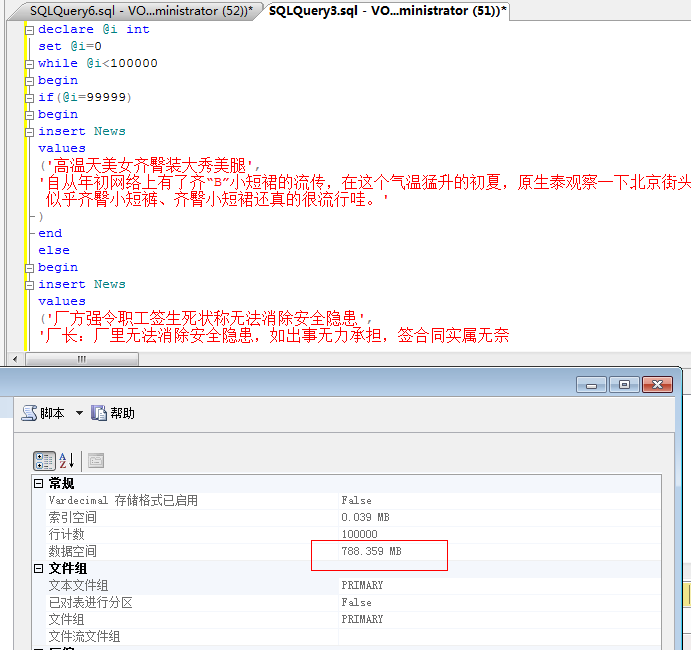This screenshot has width=691, height=650.
Task: Click the PRIMARY value of 文本文件组
Action: (x=362, y=586)
